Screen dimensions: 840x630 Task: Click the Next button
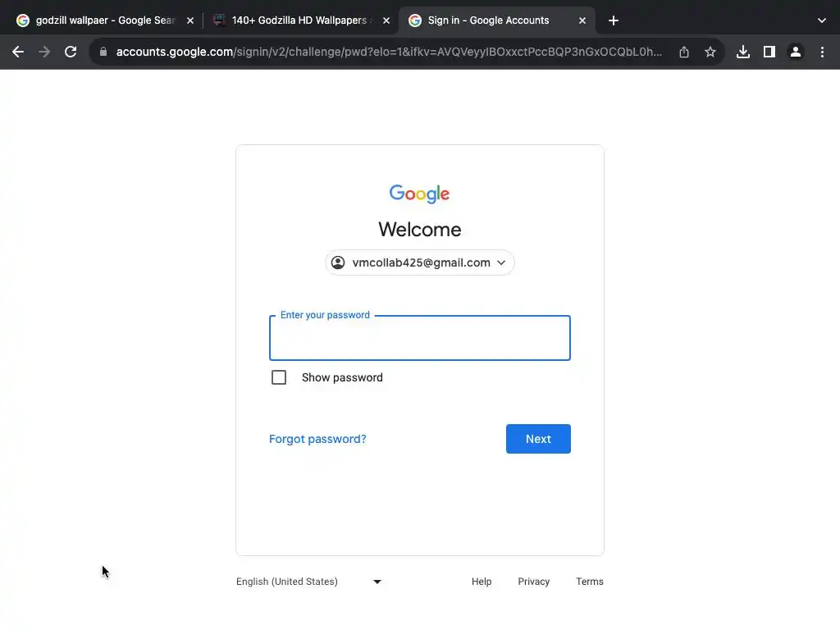tap(538, 439)
